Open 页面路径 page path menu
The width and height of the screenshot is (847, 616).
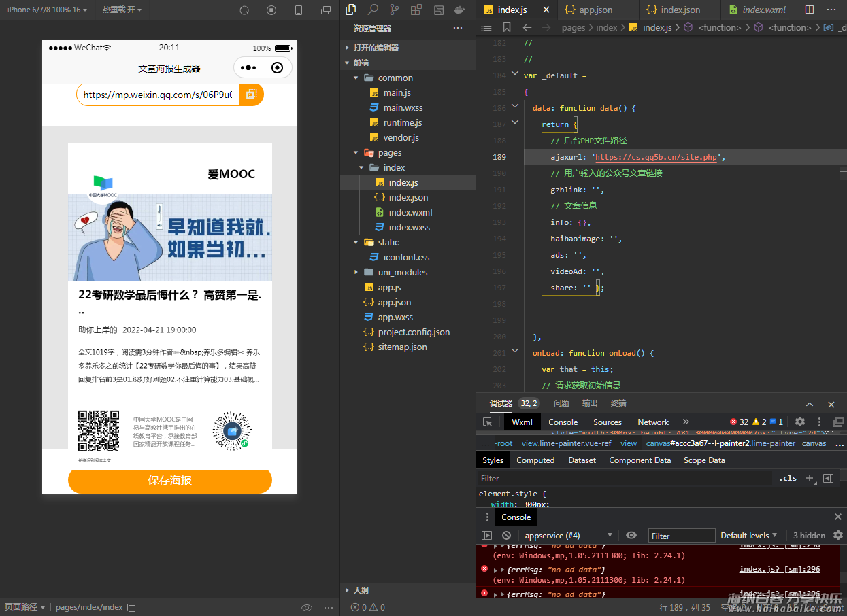point(25,607)
